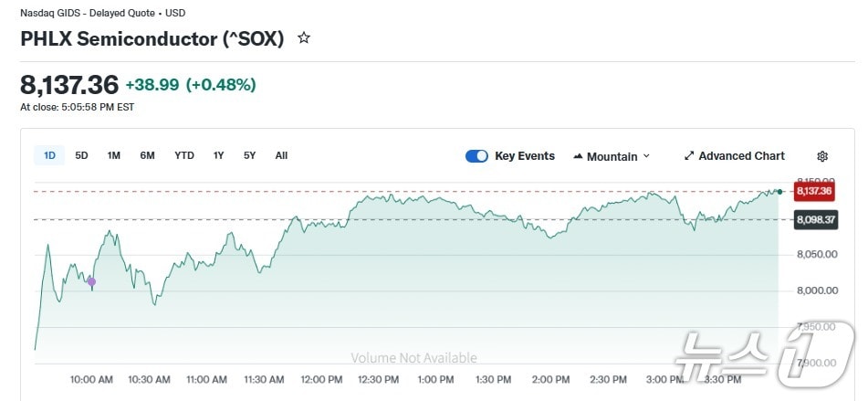Screen dimensions: 868x401
Task: Choose the 6M time range
Action: click(147, 155)
